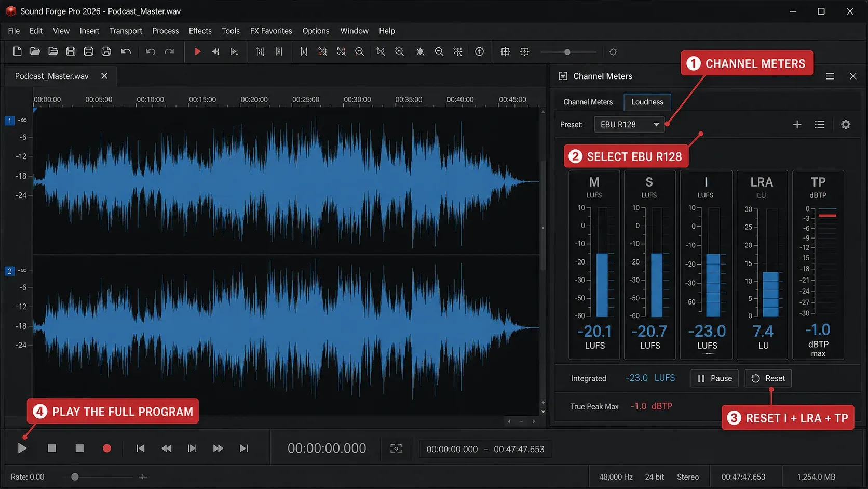Open the Help menu
The image size is (868, 489).
coord(387,31)
